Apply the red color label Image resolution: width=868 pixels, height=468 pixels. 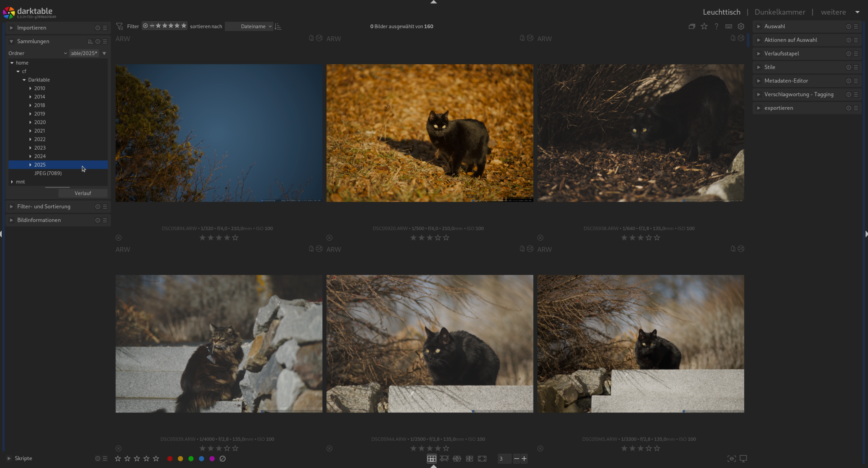point(170,458)
